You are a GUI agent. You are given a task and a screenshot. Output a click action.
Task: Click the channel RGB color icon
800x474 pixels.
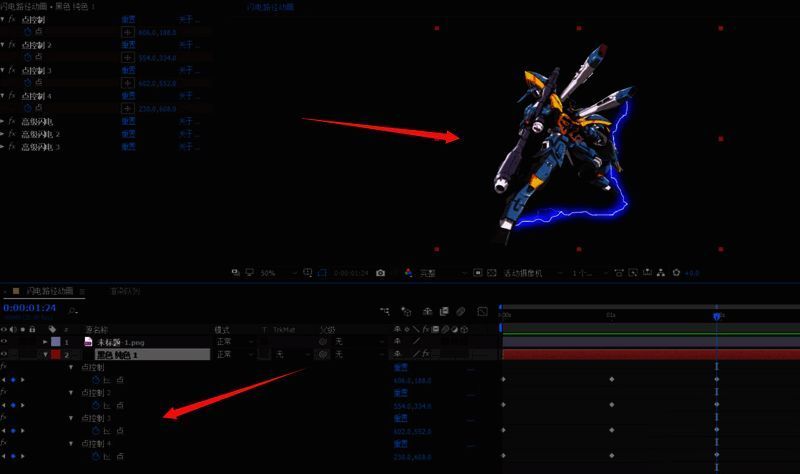(x=408, y=273)
